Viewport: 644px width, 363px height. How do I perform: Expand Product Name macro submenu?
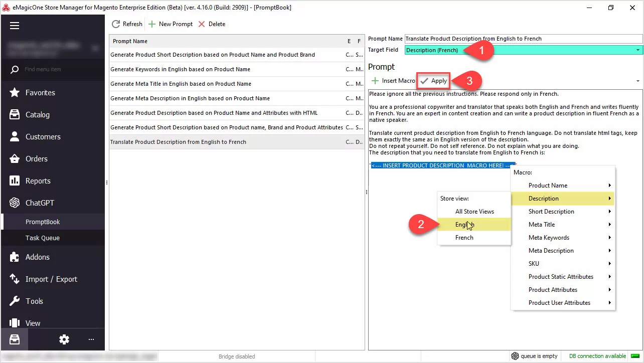coord(562,186)
